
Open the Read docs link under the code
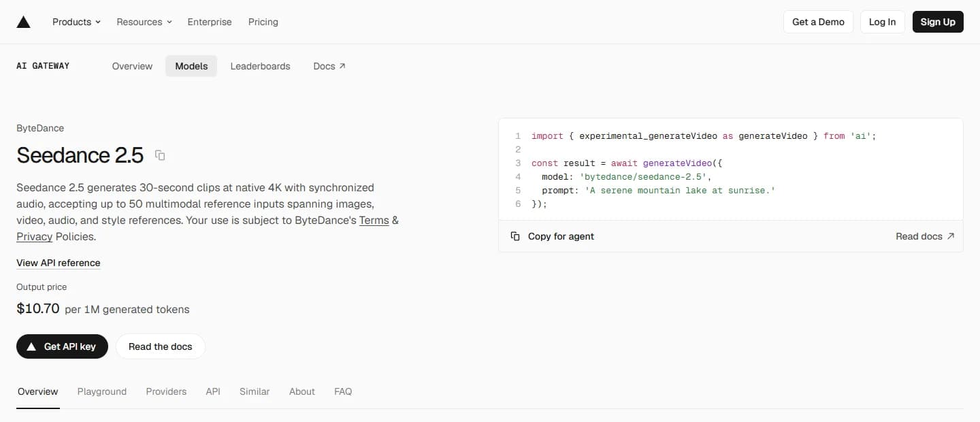tap(925, 236)
